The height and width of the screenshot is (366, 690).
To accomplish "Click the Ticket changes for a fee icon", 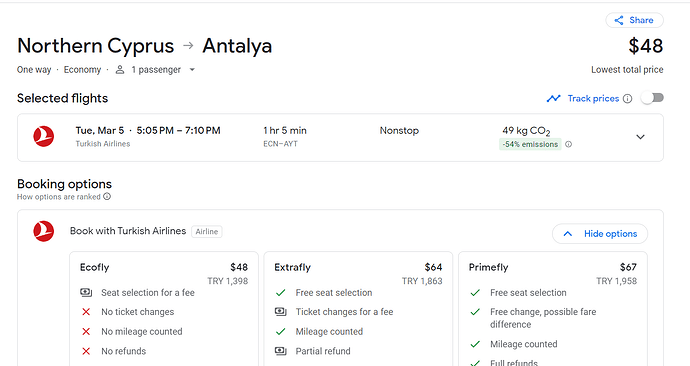I will (280, 312).
